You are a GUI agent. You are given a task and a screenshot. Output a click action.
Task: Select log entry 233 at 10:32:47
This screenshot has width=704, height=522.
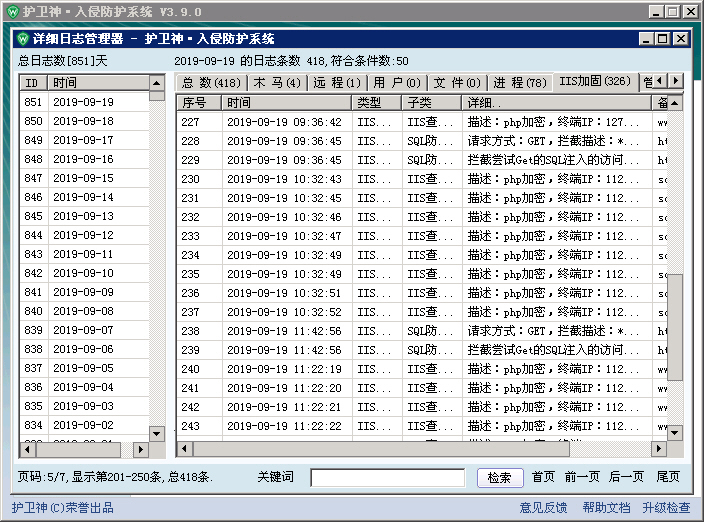422,236
